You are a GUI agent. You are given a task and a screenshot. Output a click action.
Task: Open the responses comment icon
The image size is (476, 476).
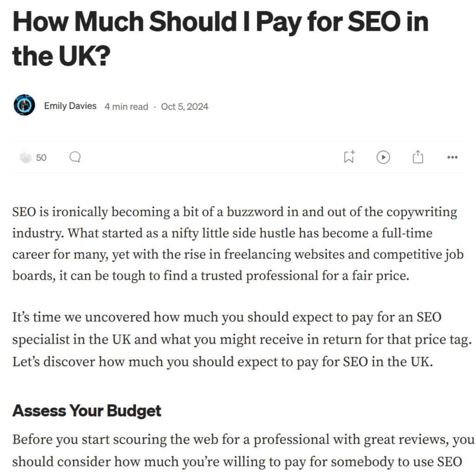[x=75, y=158]
